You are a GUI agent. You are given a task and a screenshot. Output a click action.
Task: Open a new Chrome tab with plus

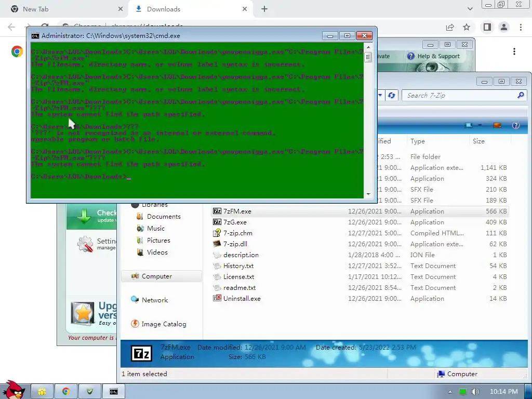[264, 9]
